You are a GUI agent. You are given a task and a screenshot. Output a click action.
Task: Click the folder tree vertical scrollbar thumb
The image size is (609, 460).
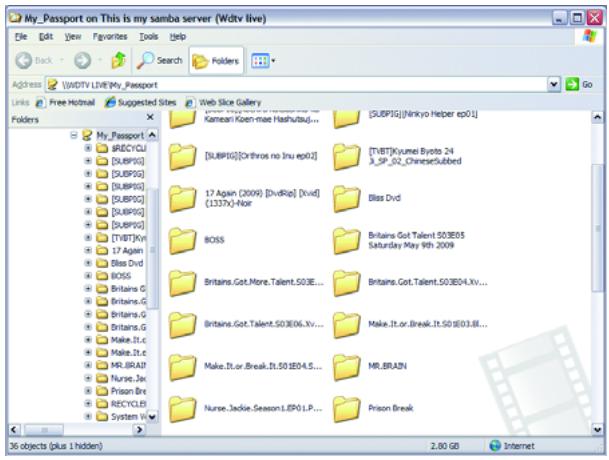tap(152, 249)
